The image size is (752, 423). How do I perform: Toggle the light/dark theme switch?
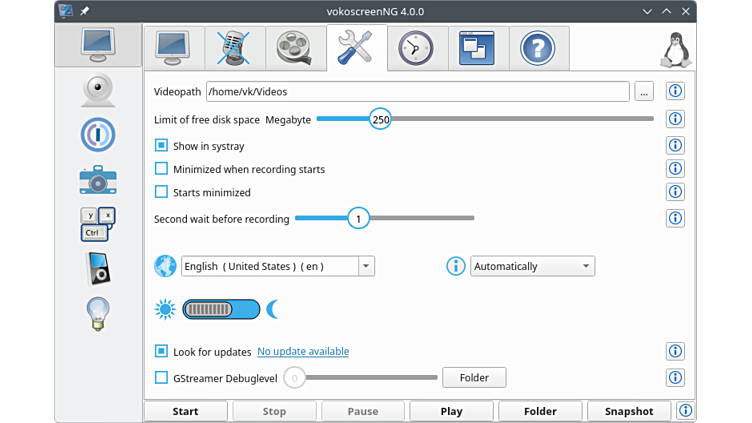(221, 309)
